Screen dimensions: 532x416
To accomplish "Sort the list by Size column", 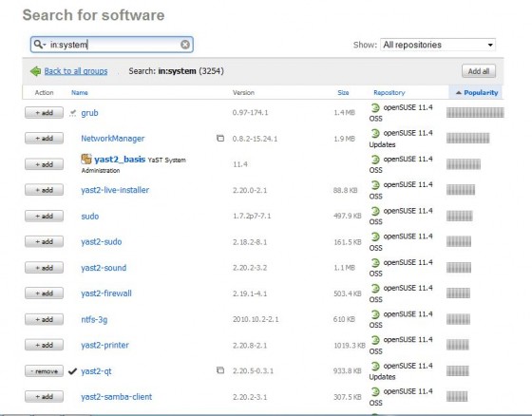I will click(x=343, y=93).
